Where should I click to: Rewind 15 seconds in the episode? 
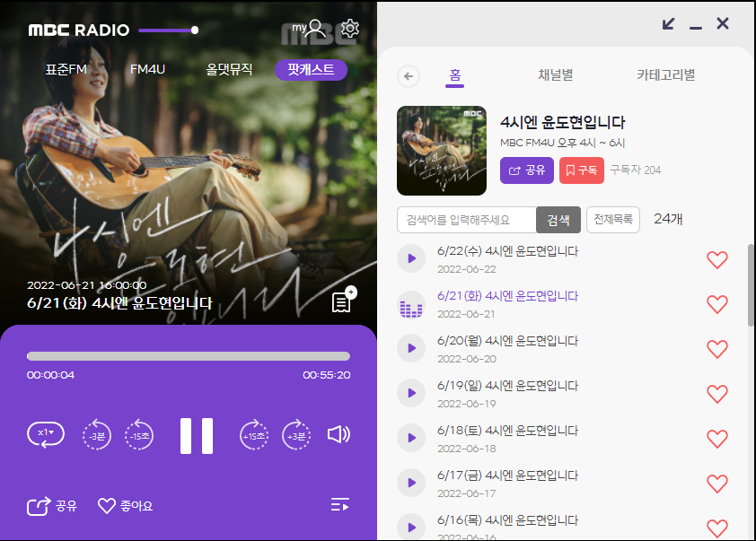pyautogui.click(x=139, y=435)
